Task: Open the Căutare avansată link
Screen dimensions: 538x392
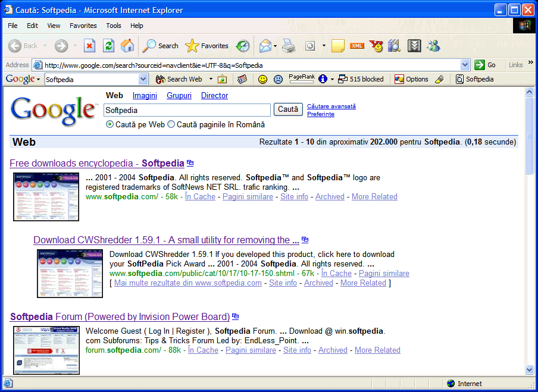Action: point(331,106)
